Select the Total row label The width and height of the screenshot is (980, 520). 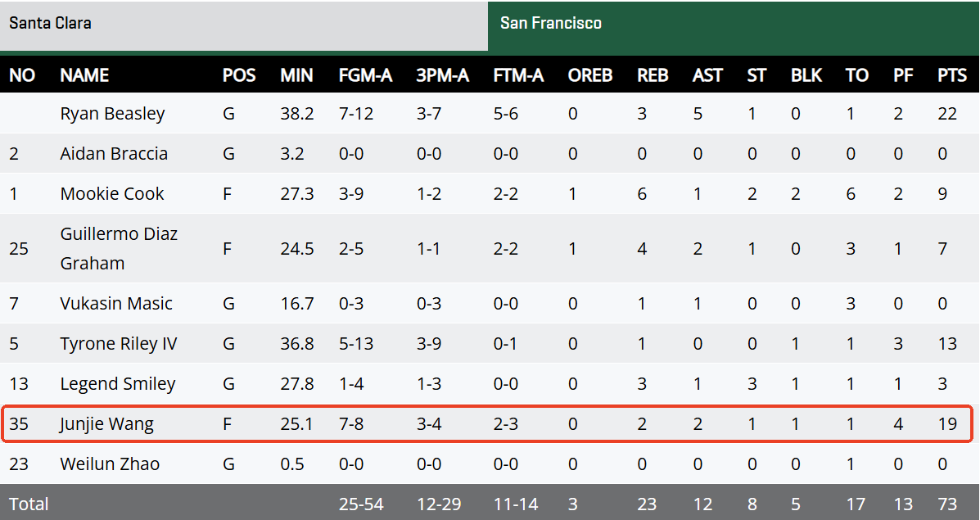click(29, 504)
